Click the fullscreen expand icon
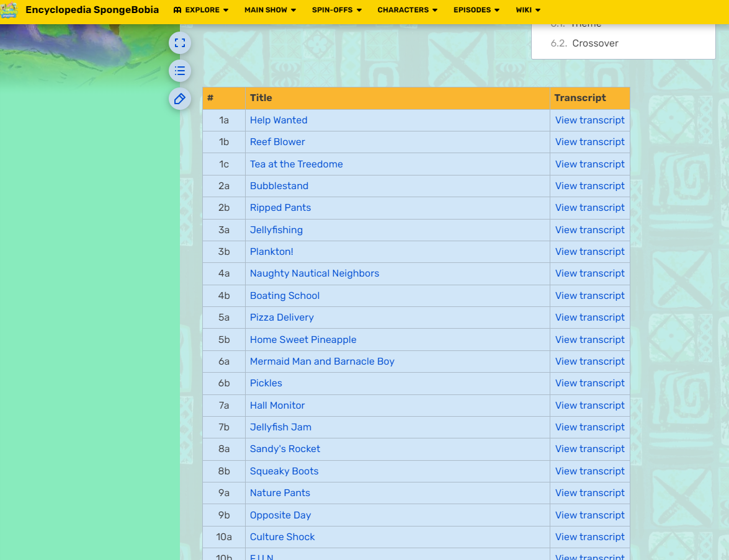This screenshot has width=729, height=560. pos(179,43)
